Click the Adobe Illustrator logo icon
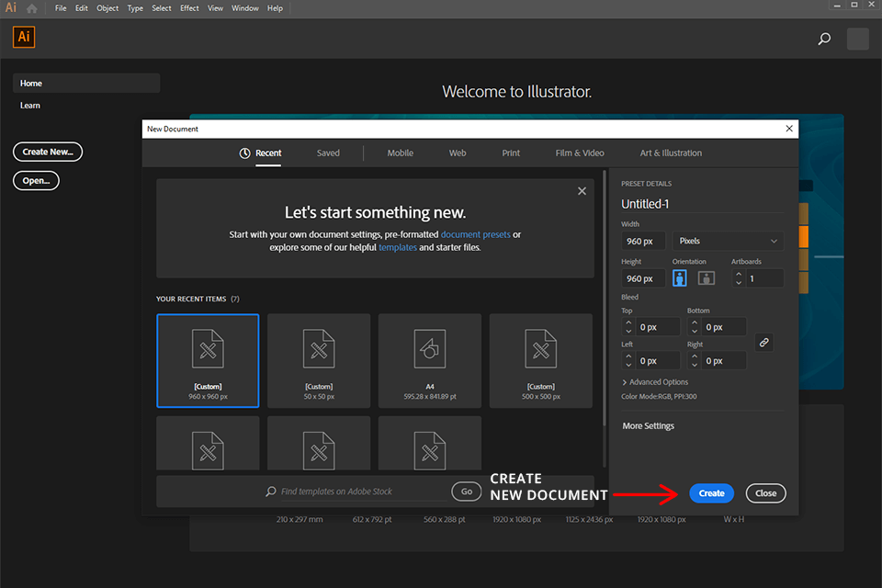The image size is (882, 588). pyautogui.click(x=23, y=37)
